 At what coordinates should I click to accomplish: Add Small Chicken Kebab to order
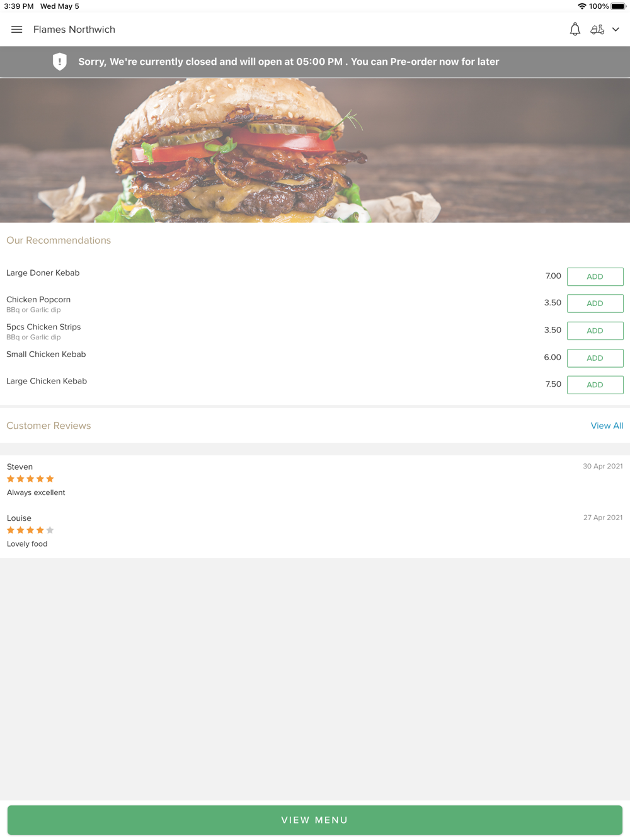(595, 358)
